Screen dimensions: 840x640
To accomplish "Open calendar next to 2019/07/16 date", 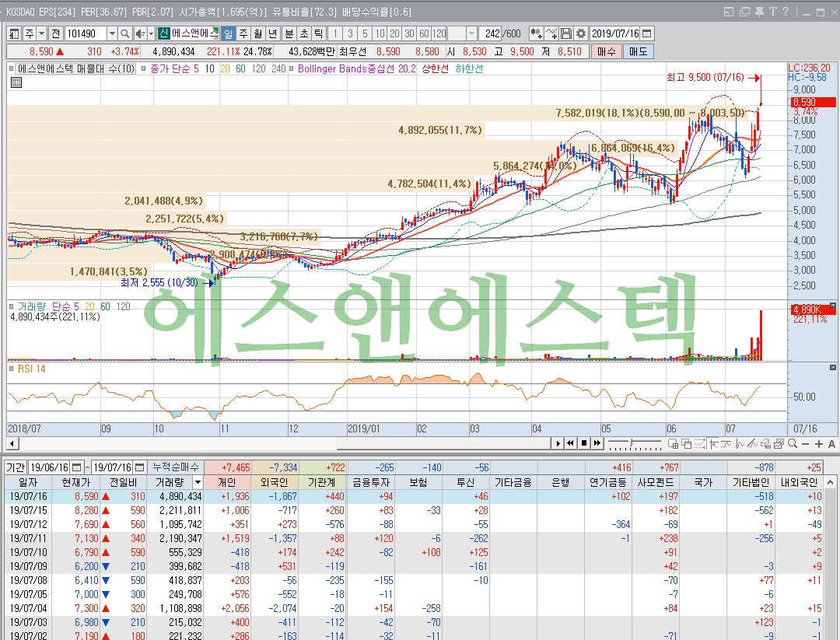I will coord(646,33).
